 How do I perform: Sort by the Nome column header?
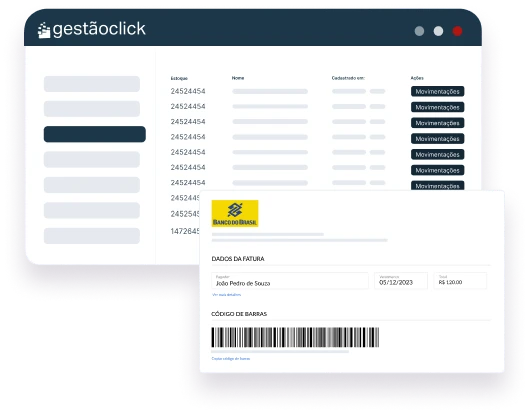click(x=238, y=78)
